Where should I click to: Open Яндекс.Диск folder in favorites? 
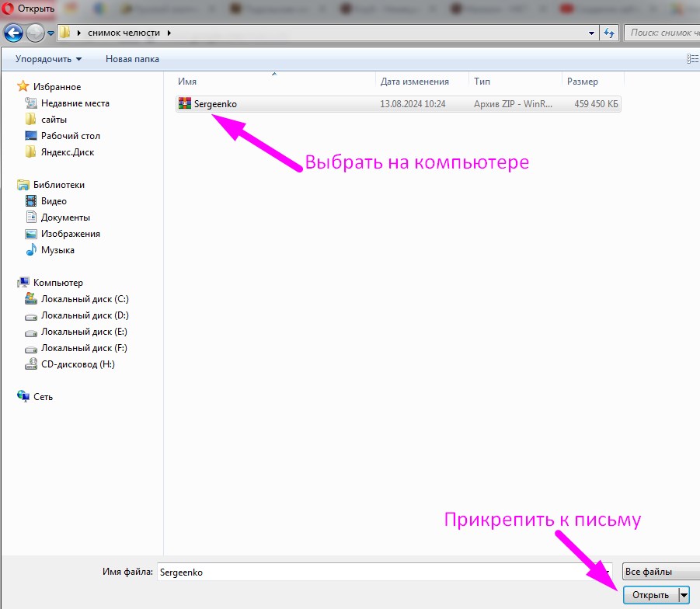[x=67, y=152]
